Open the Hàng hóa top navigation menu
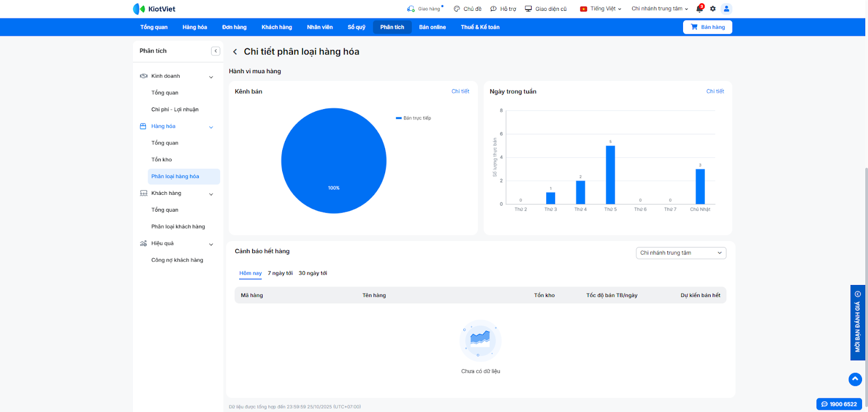 (195, 27)
